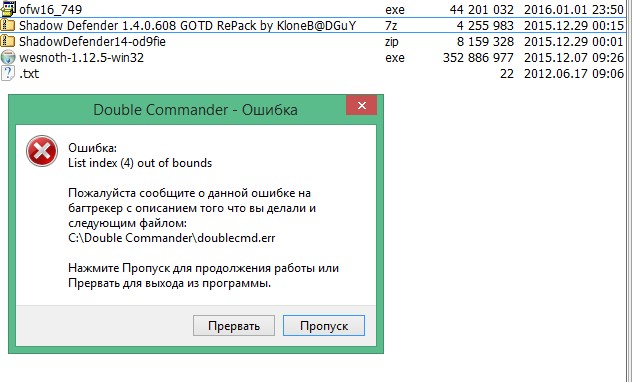This screenshot has width=632, height=382.
Task: Click Пропуск to continue working
Action: pyautogui.click(x=324, y=326)
